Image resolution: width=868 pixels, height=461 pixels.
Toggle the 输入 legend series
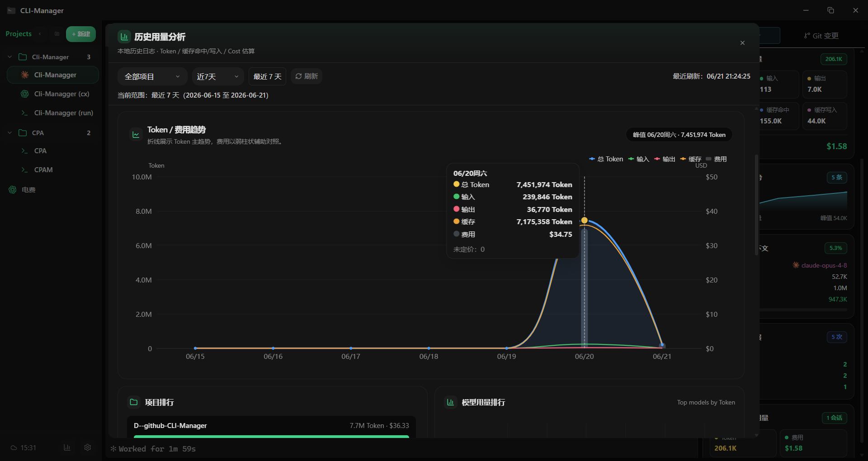pyautogui.click(x=638, y=159)
